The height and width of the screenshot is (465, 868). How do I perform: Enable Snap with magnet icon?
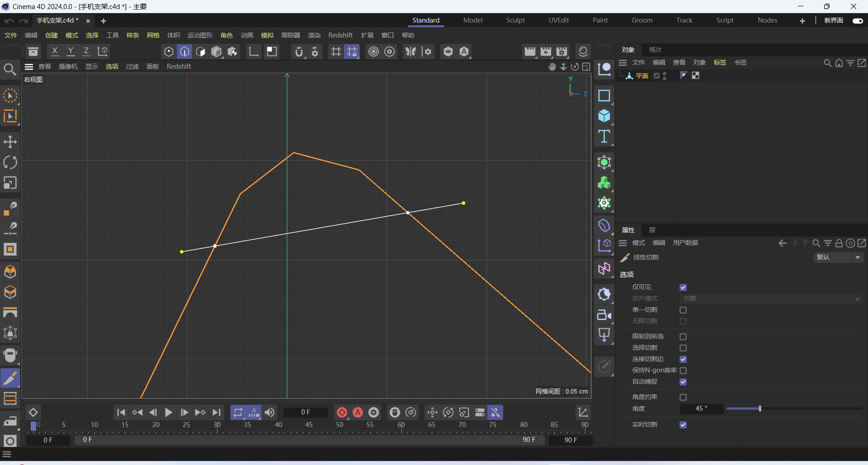coord(299,52)
